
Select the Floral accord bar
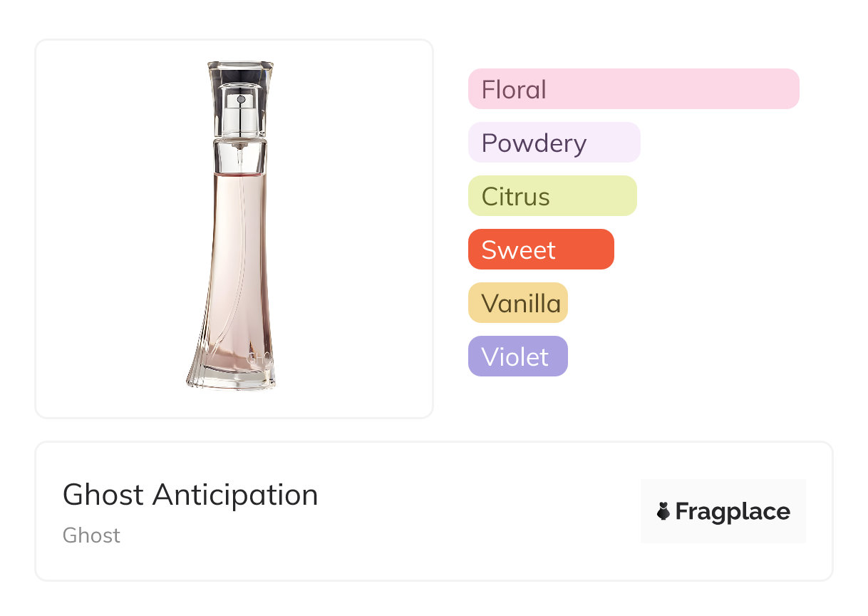634,89
